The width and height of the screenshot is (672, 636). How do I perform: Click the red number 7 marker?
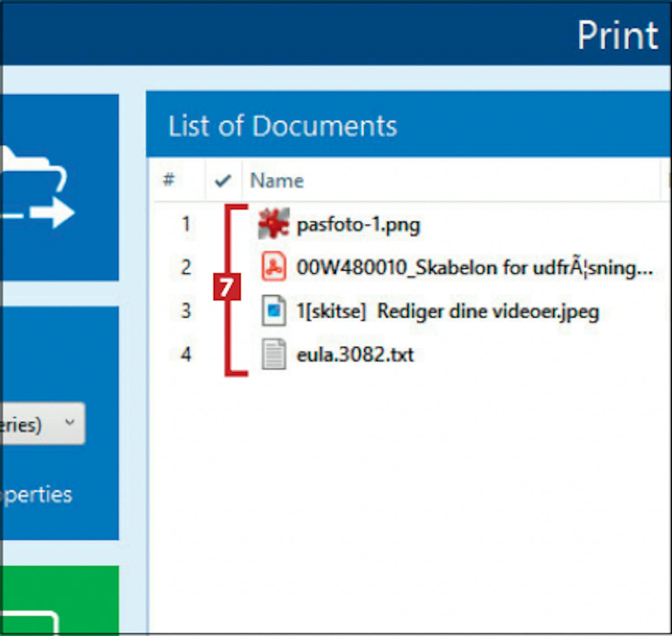[227, 287]
